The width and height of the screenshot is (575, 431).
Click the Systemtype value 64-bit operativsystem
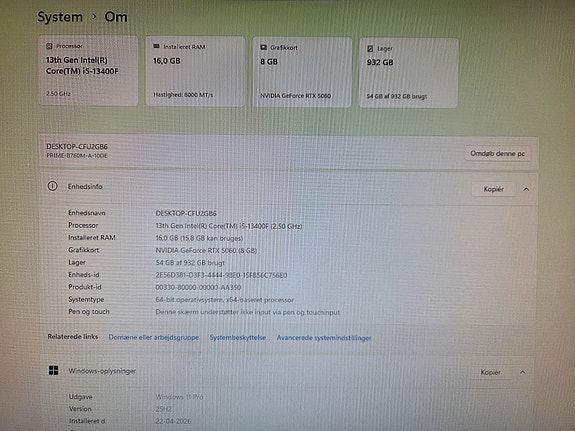coord(224,300)
